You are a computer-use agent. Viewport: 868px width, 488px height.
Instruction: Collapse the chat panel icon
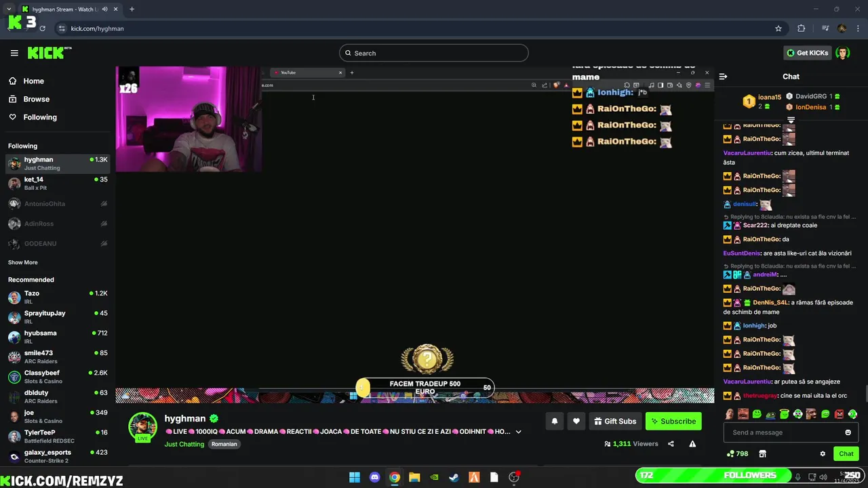(x=723, y=77)
